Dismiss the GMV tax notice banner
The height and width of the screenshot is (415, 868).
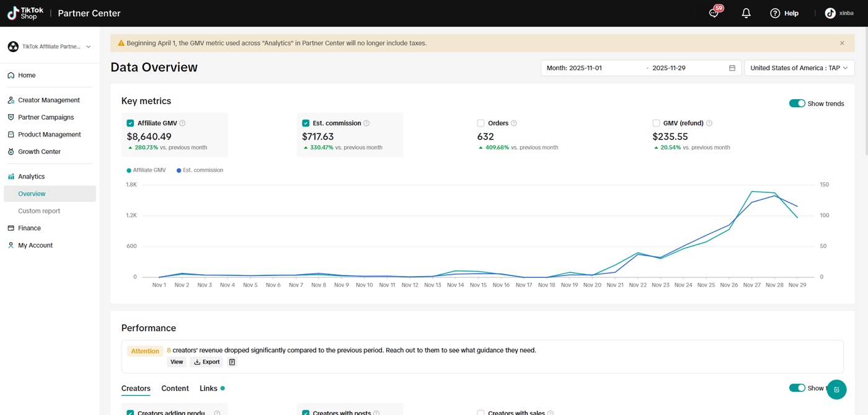(x=842, y=43)
